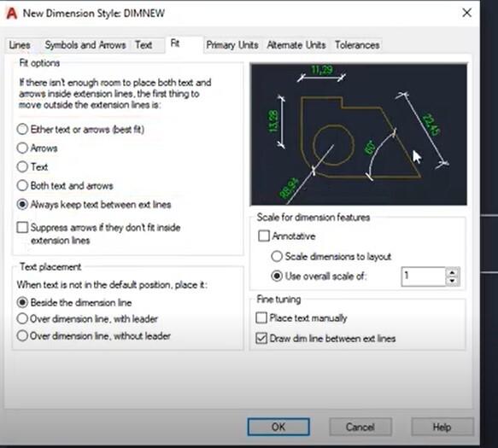Image resolution: width=498 pixels, height=448 pixels.
Task: Switch to the Lines tab
Action: click(x=20, y=45)
